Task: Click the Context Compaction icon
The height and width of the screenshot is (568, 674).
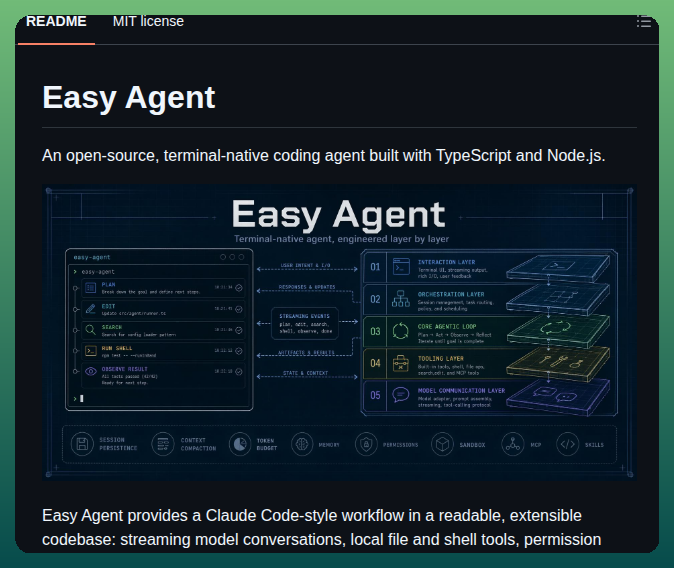Action: (x=163, y=444)
